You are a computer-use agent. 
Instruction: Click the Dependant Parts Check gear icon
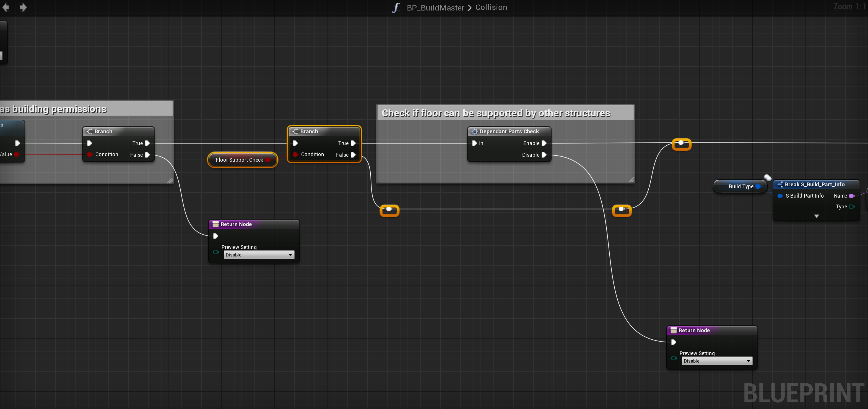[474, 132]
